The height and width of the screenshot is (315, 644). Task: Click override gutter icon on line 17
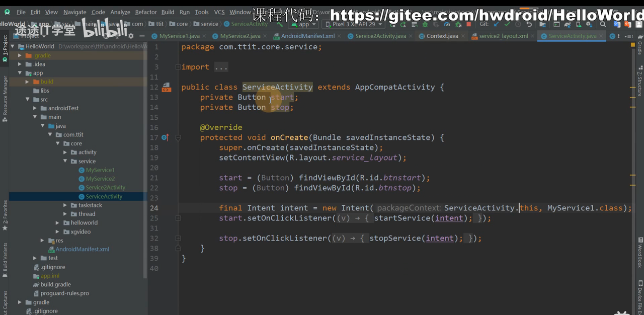166,137
